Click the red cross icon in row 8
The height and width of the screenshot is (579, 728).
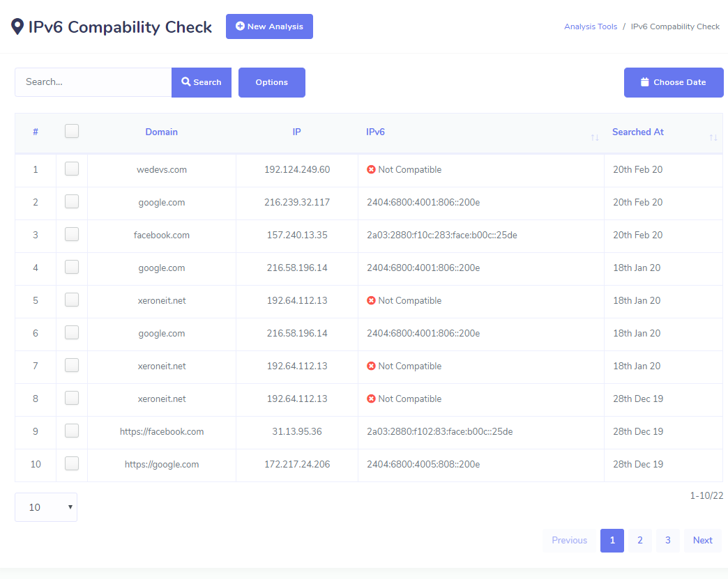coord(371,399)
